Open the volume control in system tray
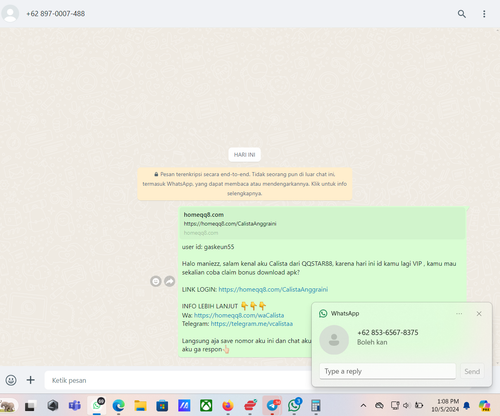The height and width of the screenshot is (416, 500). coord(406,405)
